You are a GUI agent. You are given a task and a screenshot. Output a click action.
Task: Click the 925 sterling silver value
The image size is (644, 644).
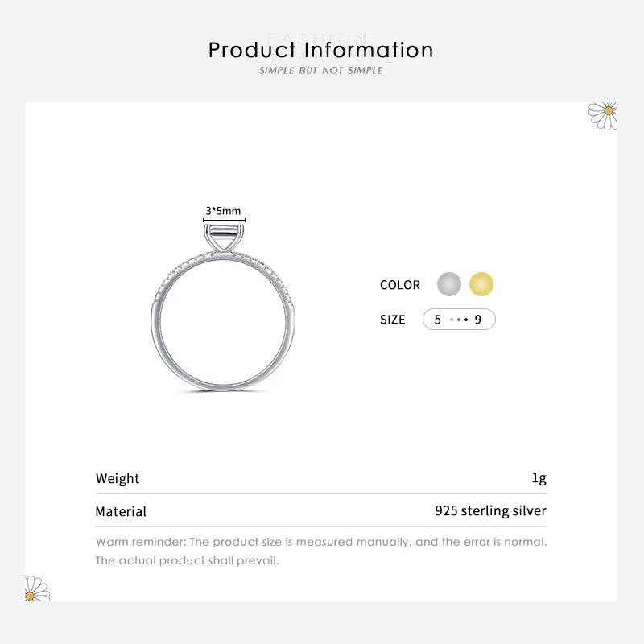click(490, 511)
